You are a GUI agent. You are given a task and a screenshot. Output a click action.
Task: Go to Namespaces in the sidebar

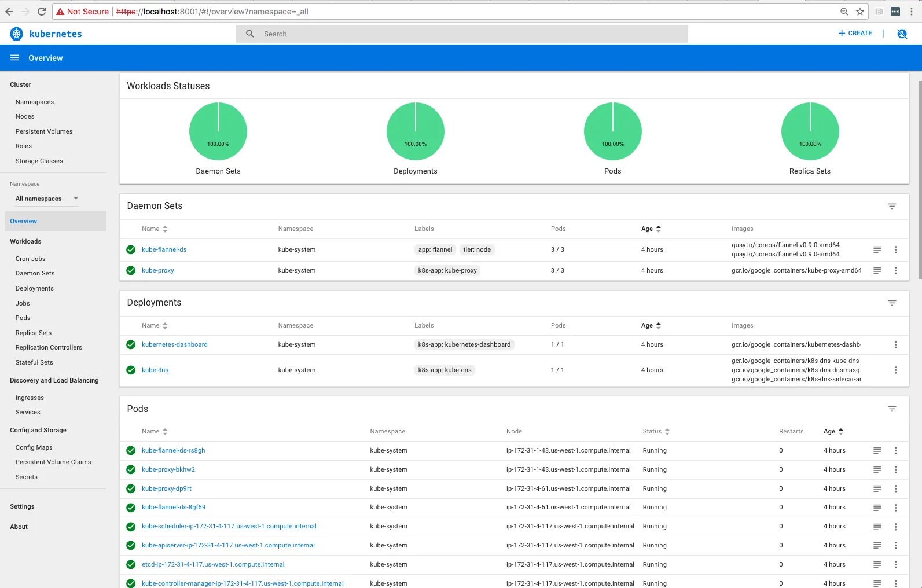35,102
